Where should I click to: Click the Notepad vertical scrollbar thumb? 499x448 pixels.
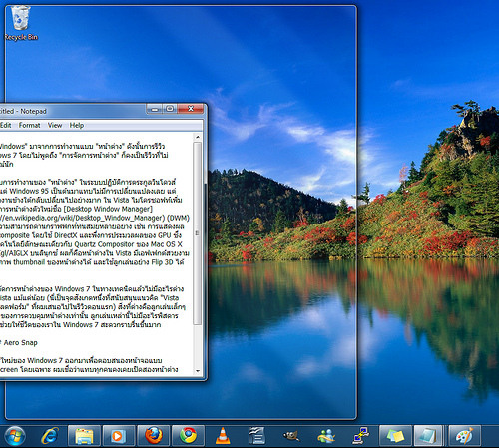198,233
